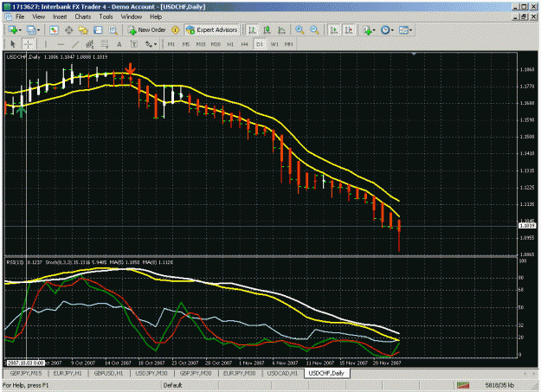Switch to M15 timeframe
Screen dimensions: 541x392
[x=201, y=44]
